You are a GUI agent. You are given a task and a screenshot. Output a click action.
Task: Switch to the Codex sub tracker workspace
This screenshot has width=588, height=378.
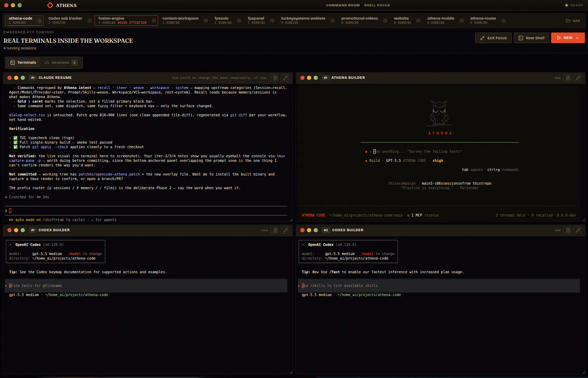[66, 21]
